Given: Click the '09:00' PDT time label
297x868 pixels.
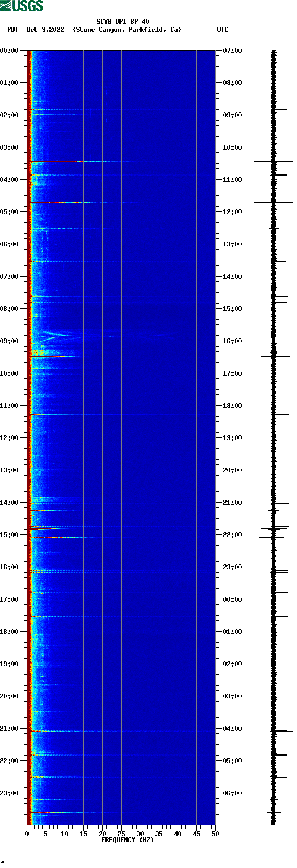Looking at the screenshot, I should [9, 341].
